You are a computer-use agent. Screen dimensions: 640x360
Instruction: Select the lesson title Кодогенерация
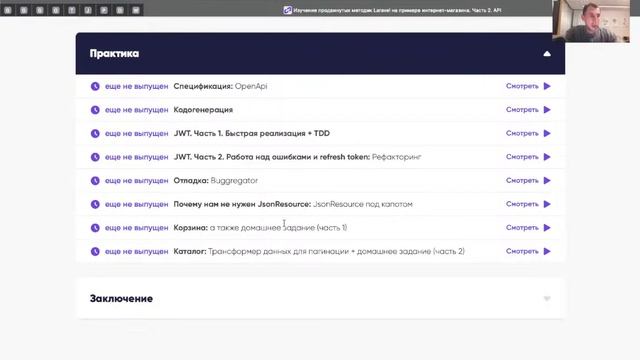coord(203,110)
